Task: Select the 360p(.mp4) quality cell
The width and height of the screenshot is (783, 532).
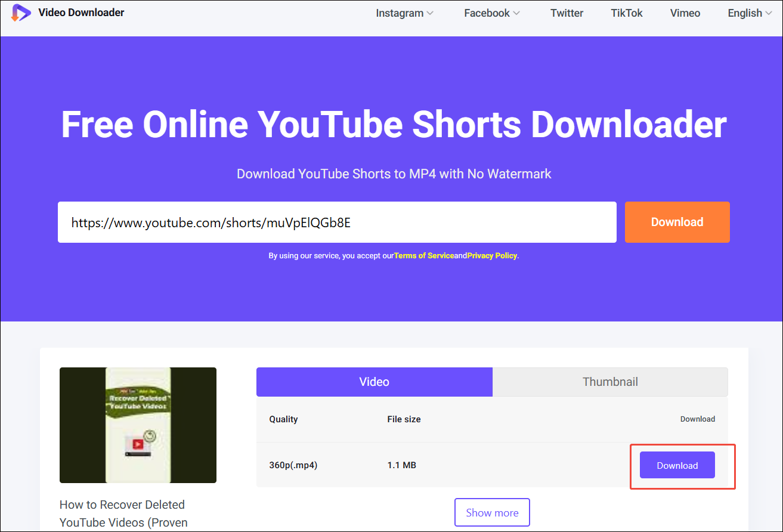Action: tap(293, 465)
